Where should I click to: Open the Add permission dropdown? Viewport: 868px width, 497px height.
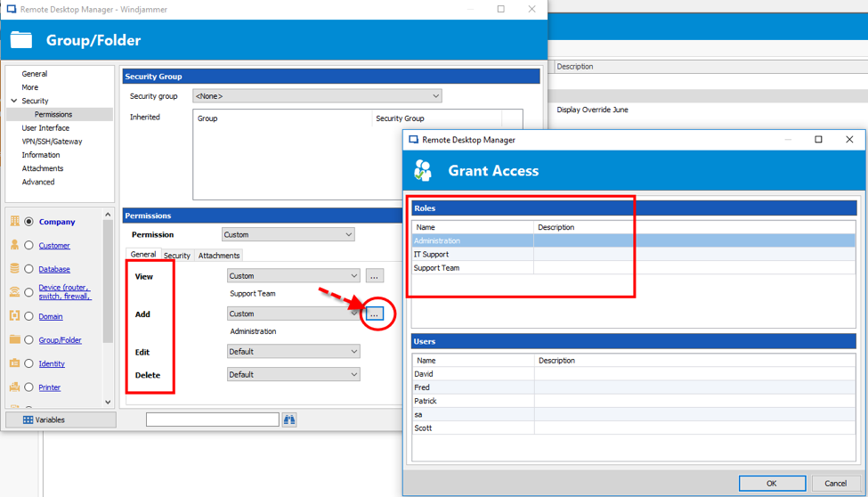[294, 314]
